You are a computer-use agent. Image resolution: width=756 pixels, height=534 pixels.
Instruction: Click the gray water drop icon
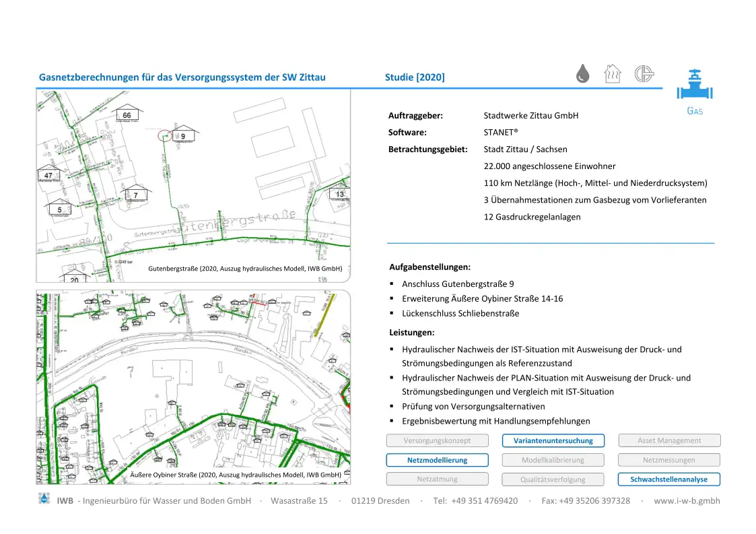(583, 74)
